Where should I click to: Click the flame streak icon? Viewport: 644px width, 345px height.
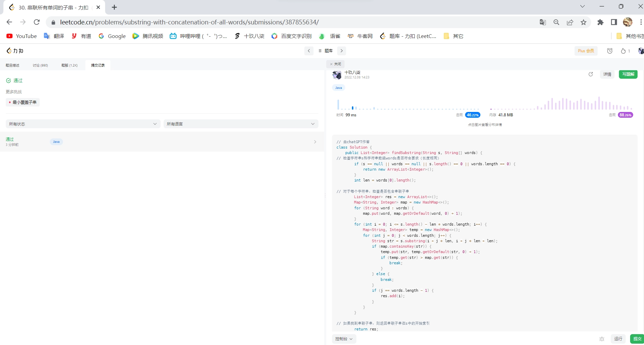[623, 51]
